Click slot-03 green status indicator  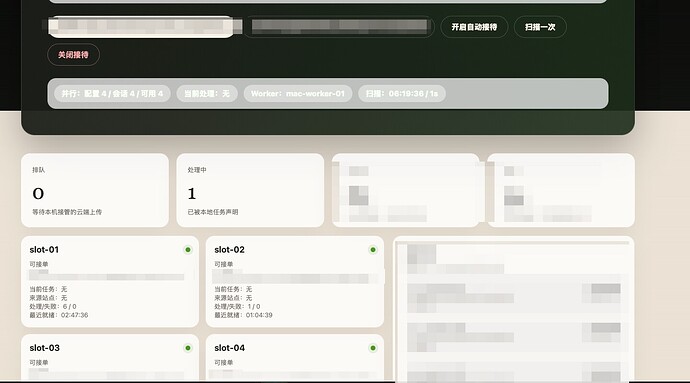[x=188, y=348]
